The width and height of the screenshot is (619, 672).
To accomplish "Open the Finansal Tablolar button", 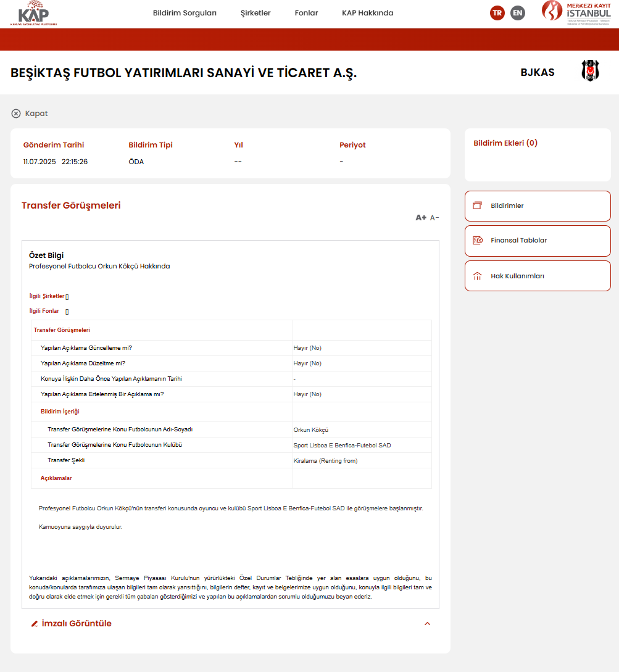I will click(538, 241).
